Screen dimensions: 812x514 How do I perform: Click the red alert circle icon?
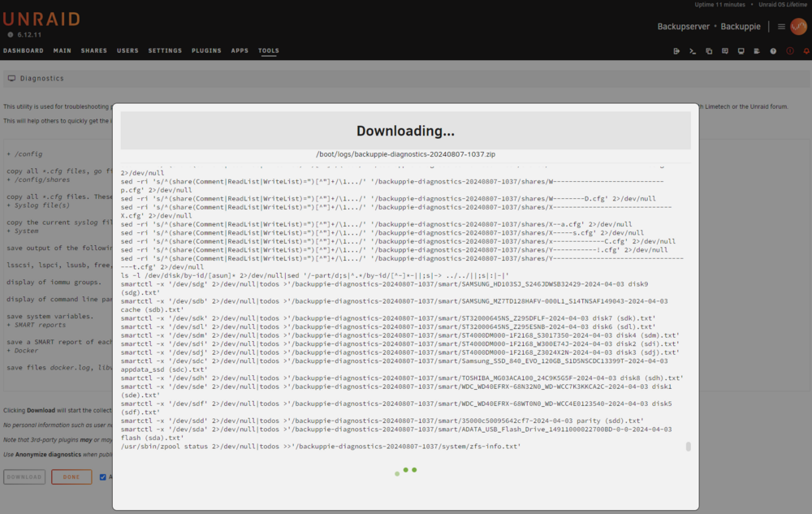[790, 51]
